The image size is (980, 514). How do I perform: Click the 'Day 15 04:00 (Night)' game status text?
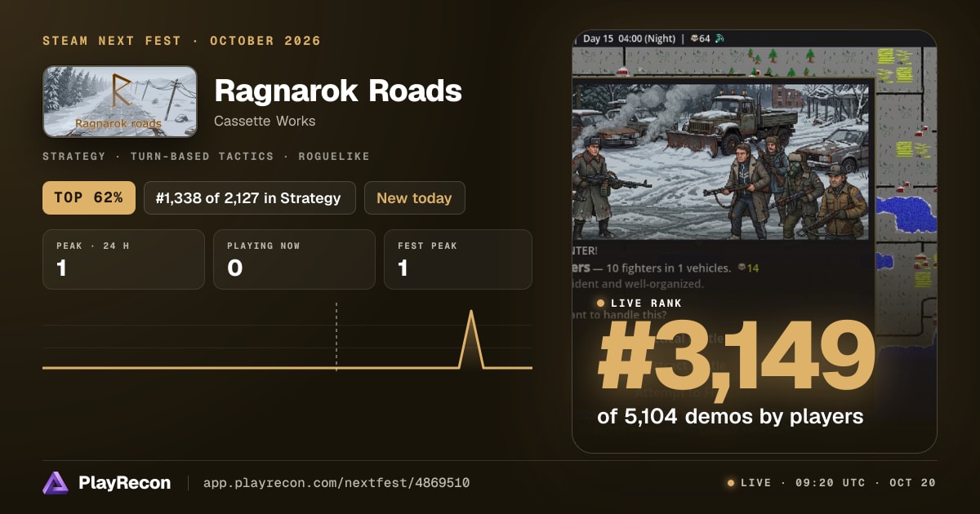click(629, 38)
